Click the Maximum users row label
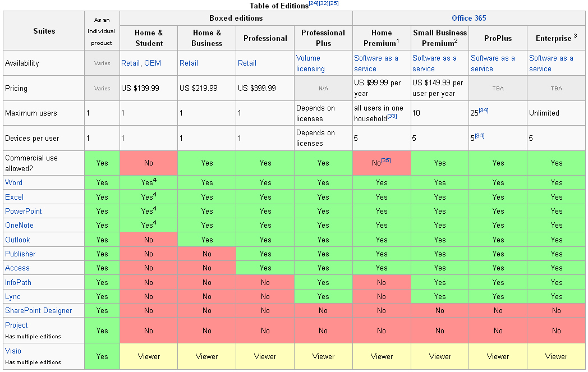The height and width of the screenshot is (372, 588). click(44, 113)
